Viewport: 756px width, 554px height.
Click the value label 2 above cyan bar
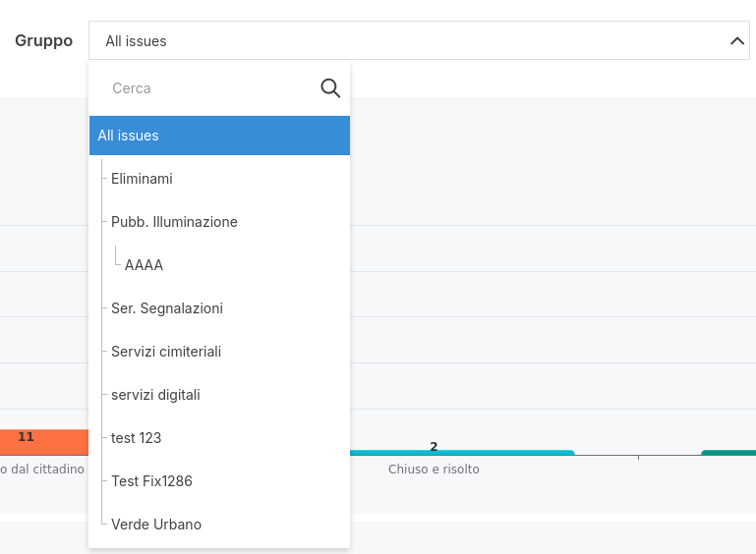point(434,446)
